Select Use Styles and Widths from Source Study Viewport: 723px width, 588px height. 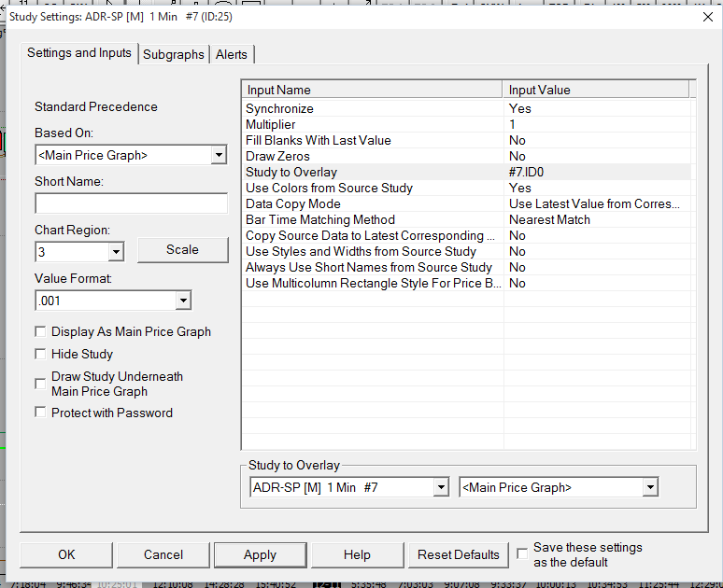pyautogui.click(x=466, y=252)
